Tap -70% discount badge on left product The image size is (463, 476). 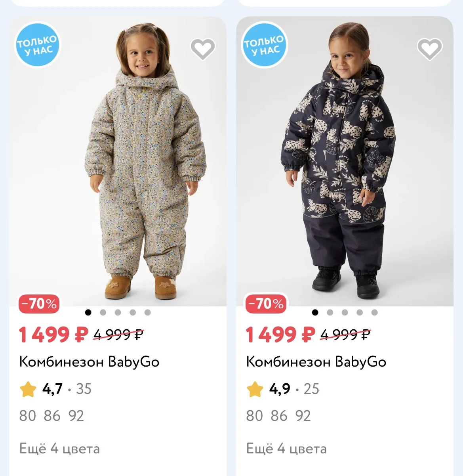[x=39, y=304]
